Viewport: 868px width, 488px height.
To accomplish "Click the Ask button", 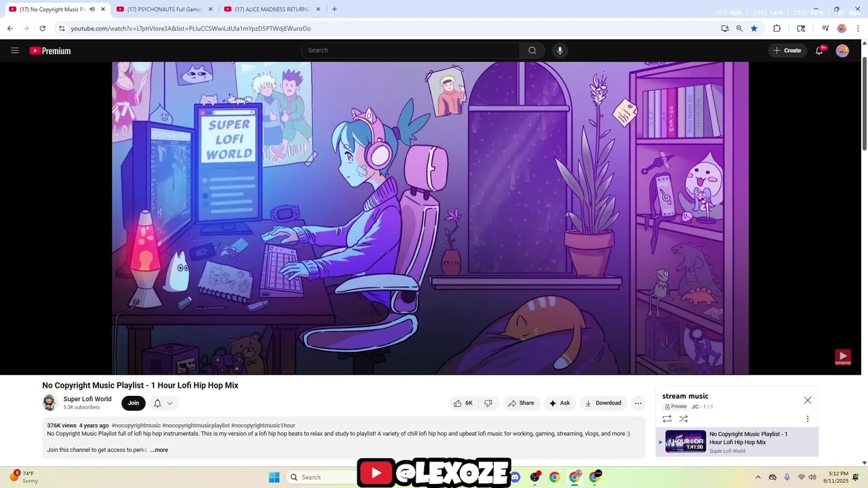I will pos(559,403).
